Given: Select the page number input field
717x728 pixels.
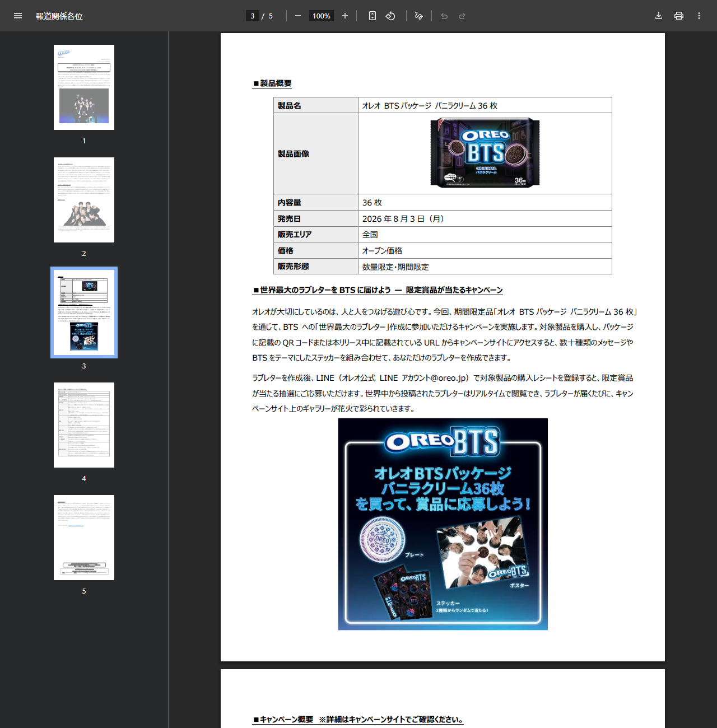Looking at the screenshot, I should tap(253, 16).
